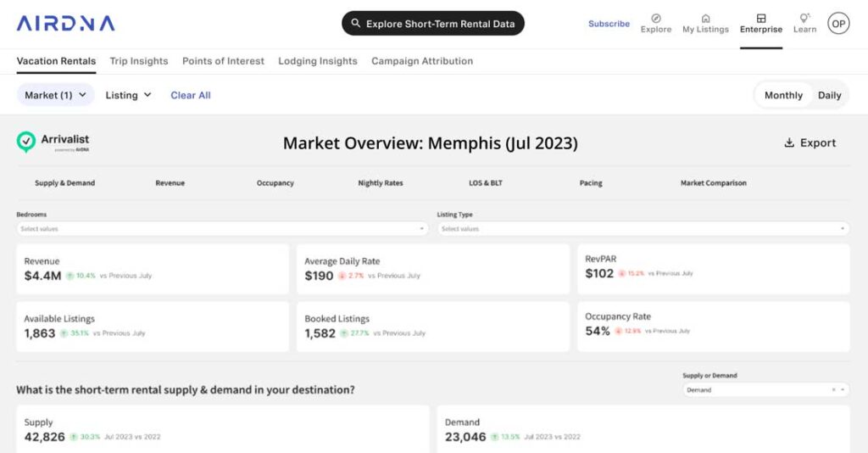The image size is (868, 453).
Task: Open the Bedrooms select values dropdown
Action: tap(222, 229)
